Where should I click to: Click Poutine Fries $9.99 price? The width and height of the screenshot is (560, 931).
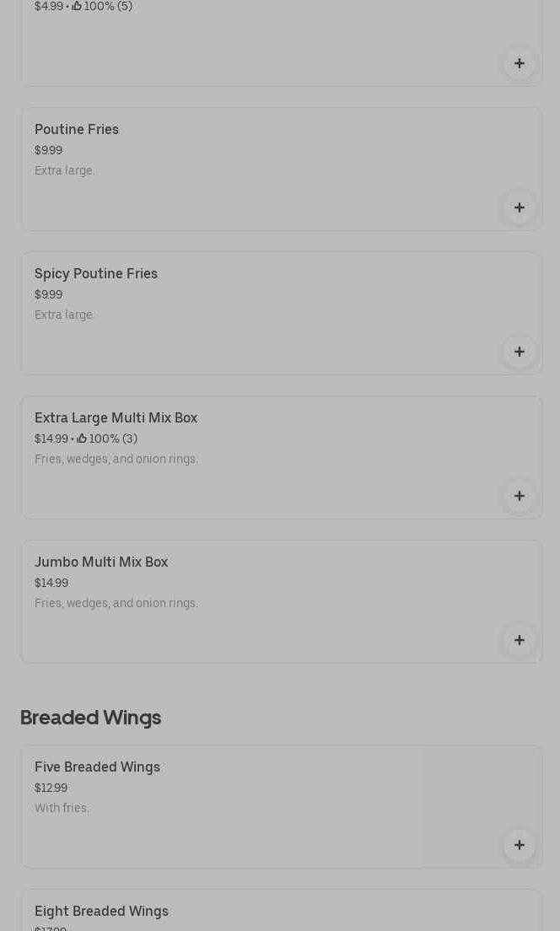(48, 150)
